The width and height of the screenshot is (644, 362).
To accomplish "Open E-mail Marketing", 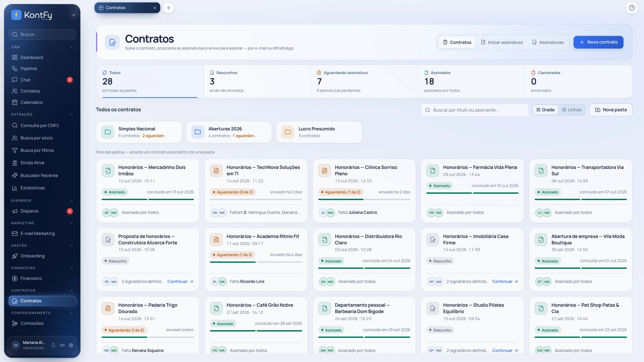I will [x=42, y=234].
